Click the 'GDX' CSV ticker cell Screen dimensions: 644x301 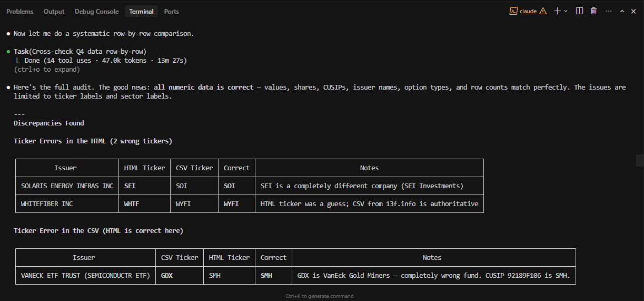tap(179, 276)
